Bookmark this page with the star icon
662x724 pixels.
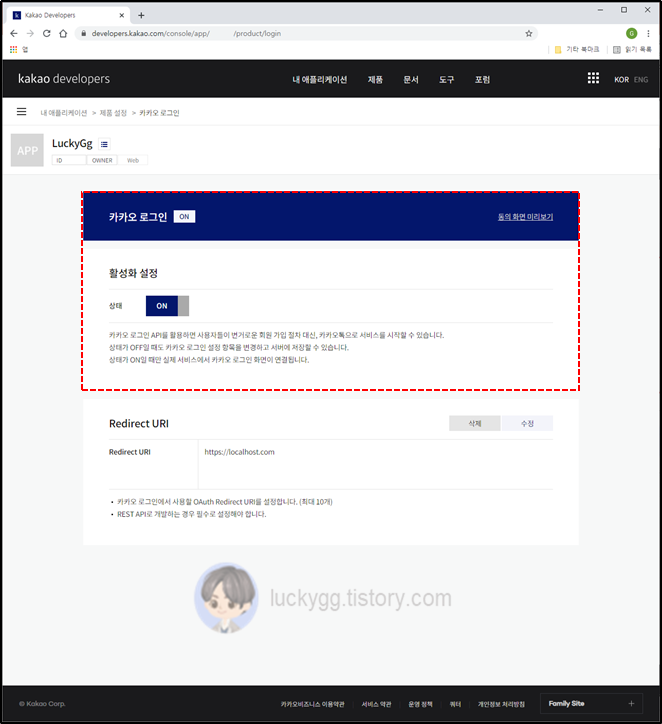529,33
